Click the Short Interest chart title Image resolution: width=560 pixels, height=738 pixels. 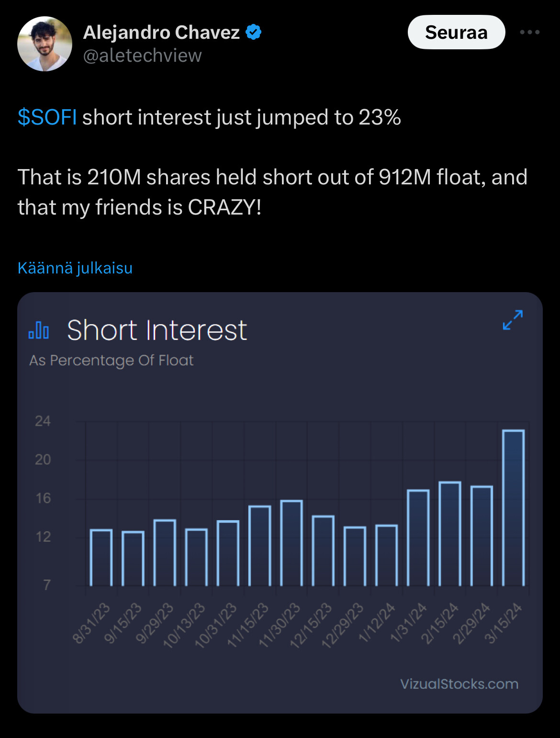[x=157, y=330]
